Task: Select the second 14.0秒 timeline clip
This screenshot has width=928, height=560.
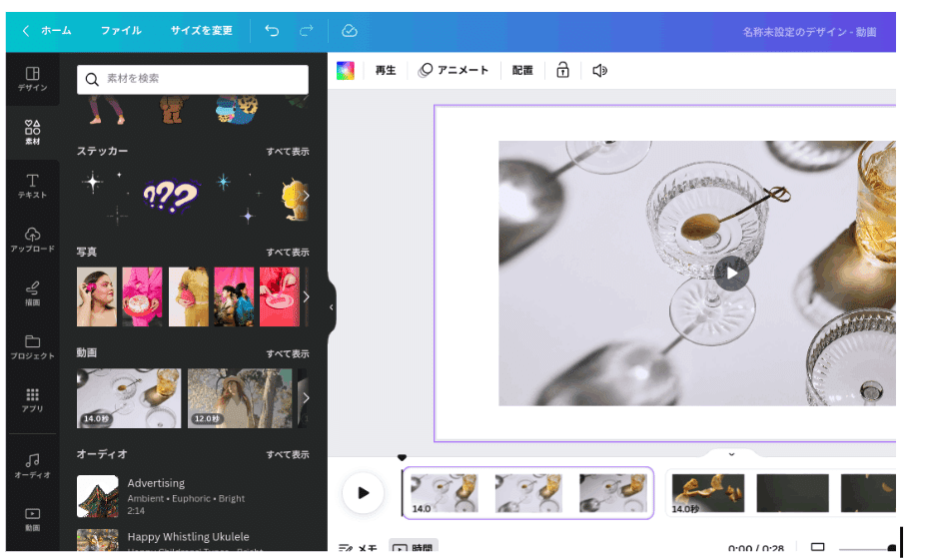Action: point(781,493)
